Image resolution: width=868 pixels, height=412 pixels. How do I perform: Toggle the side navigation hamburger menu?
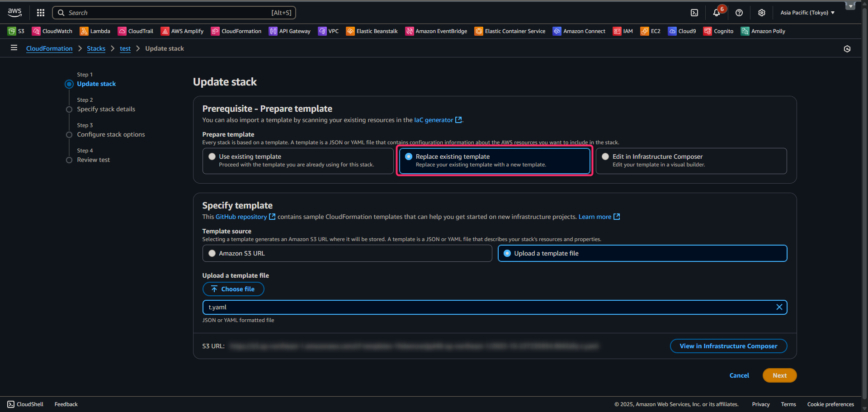pyautogui.click(x=14, y=48)
